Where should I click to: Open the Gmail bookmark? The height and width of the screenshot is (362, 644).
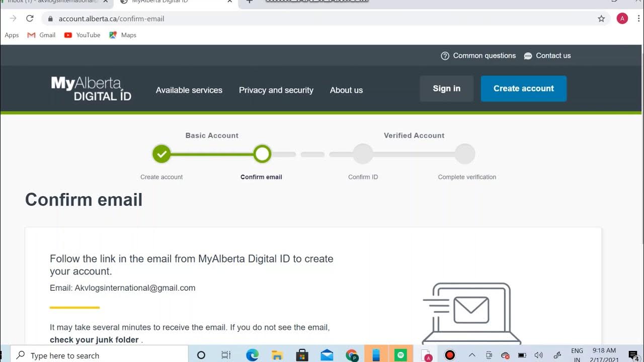pyautogui.click(x=42, y=35)
